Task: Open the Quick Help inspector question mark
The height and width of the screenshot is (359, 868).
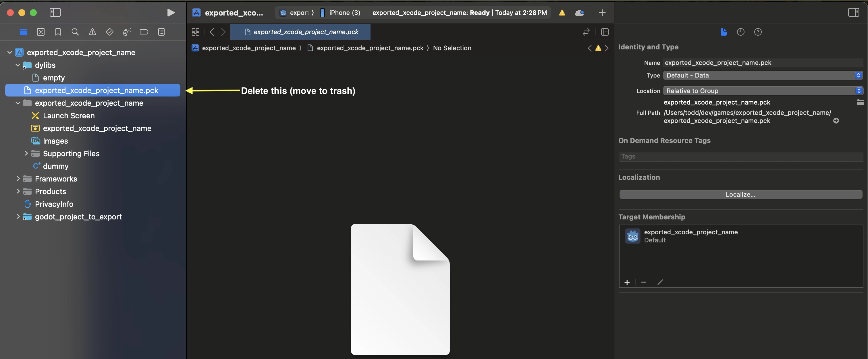Action: point(758,32)
